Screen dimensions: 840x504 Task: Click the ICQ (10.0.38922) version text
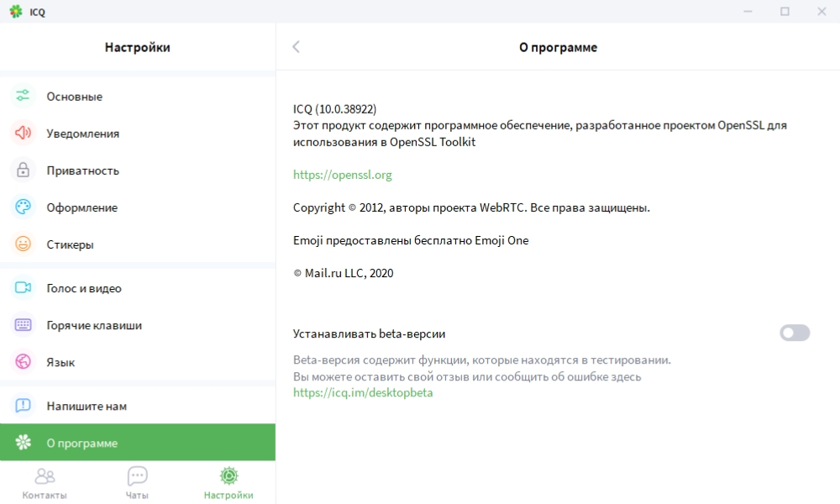tap(335, 108)
